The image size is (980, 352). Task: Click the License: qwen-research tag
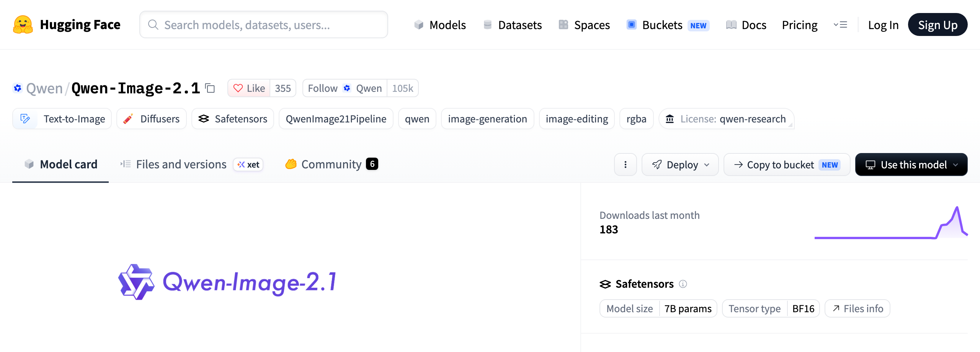[727, 119]
